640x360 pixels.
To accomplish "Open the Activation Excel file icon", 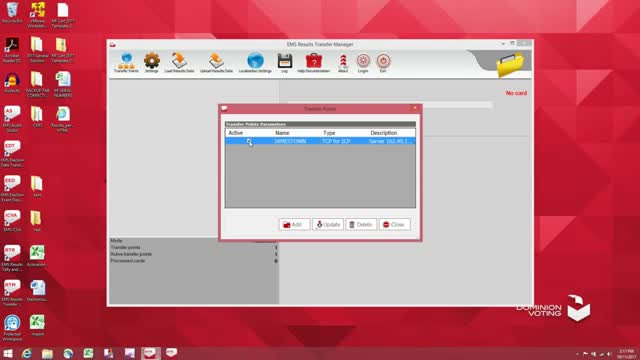I will [x=37, y=256].
